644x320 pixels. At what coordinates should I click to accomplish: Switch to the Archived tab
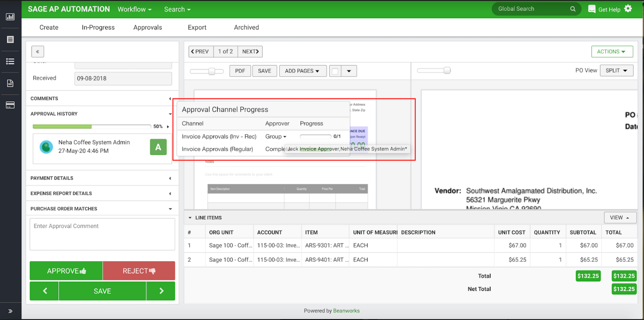pos(246,27)
